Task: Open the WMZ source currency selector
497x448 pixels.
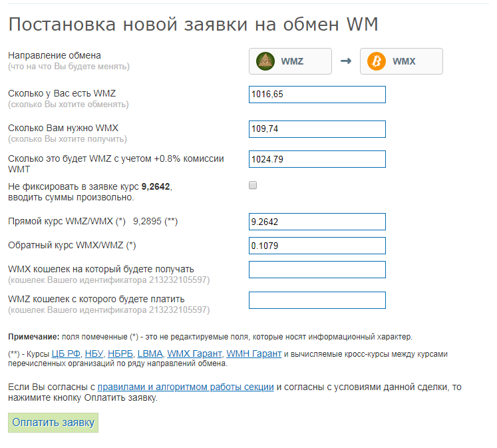Action: [290, 61]
